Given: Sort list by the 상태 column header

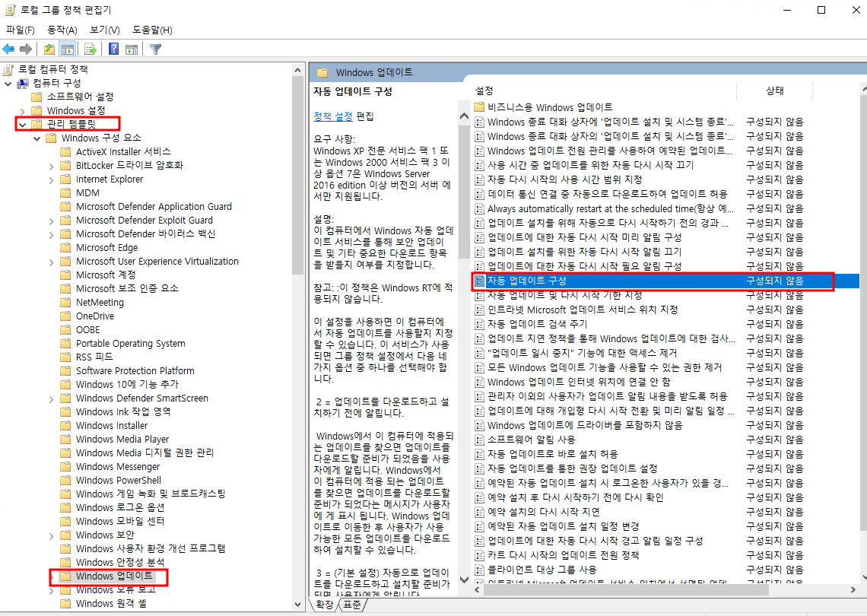Looking at the screenshot, I should click(x=774, y=90).
